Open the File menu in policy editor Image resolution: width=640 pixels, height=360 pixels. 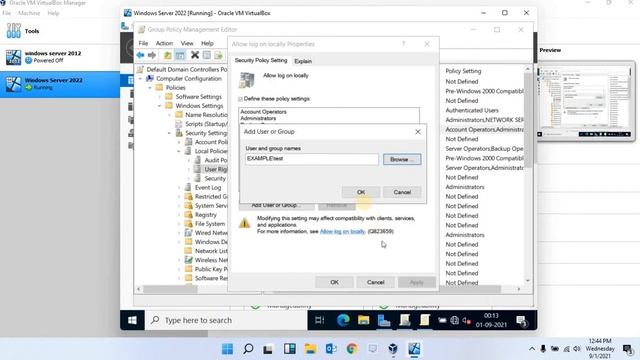143,43
